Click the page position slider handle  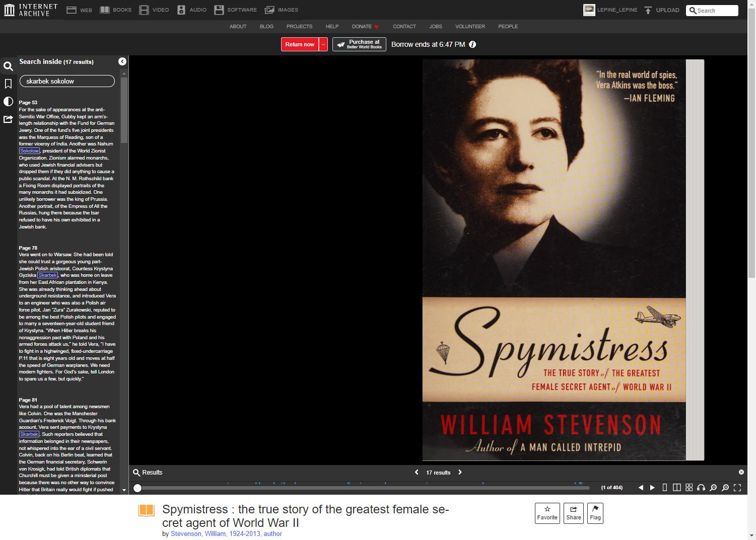click(x=138, y=488)
